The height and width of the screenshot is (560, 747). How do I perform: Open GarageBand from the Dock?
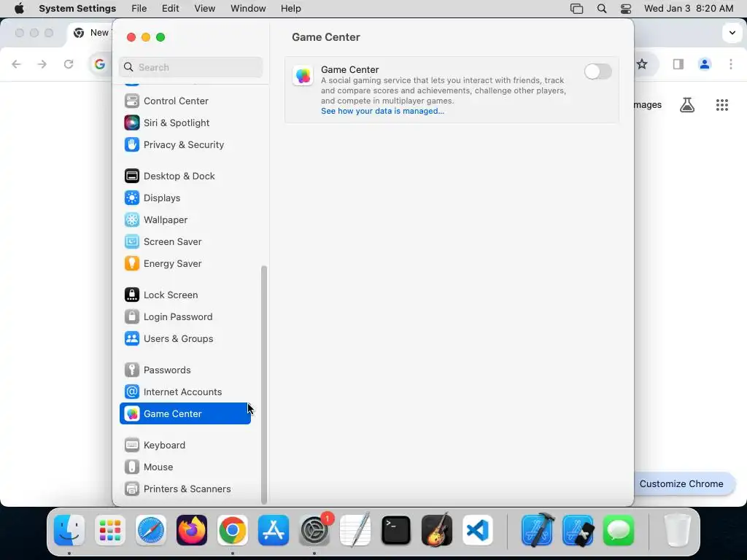tap(437, 530)
